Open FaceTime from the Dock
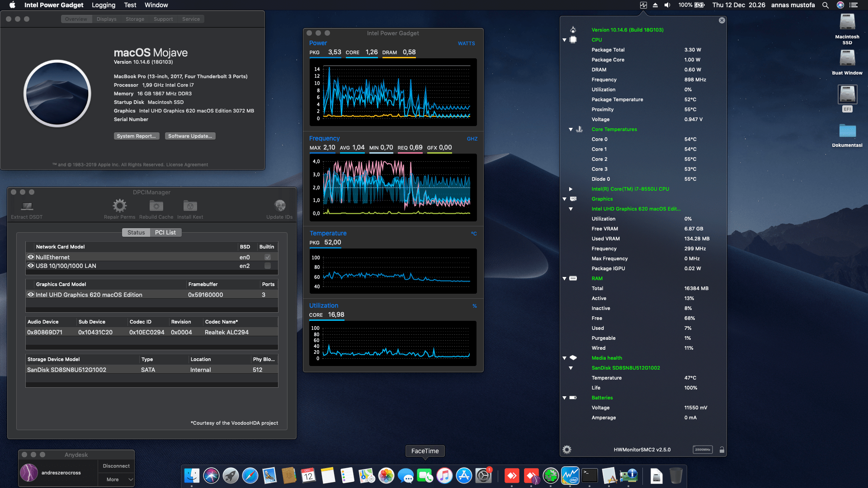The width and height of the screenshot is (868, 488). (x=425, y=476)
